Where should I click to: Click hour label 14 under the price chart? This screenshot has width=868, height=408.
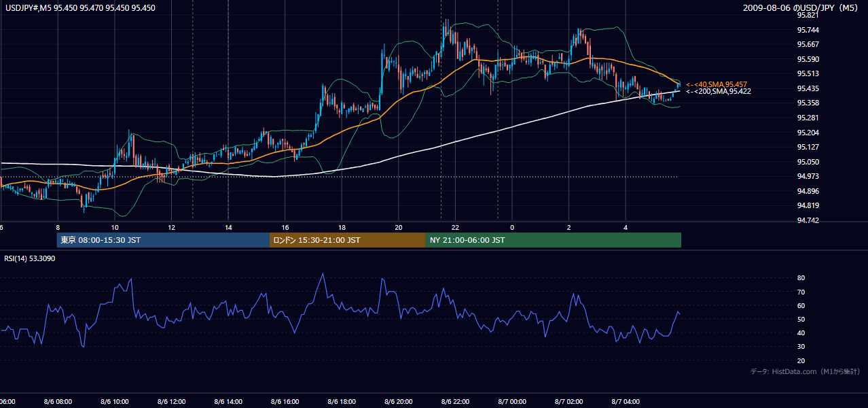pyautogui.click(x=229, y=228)
